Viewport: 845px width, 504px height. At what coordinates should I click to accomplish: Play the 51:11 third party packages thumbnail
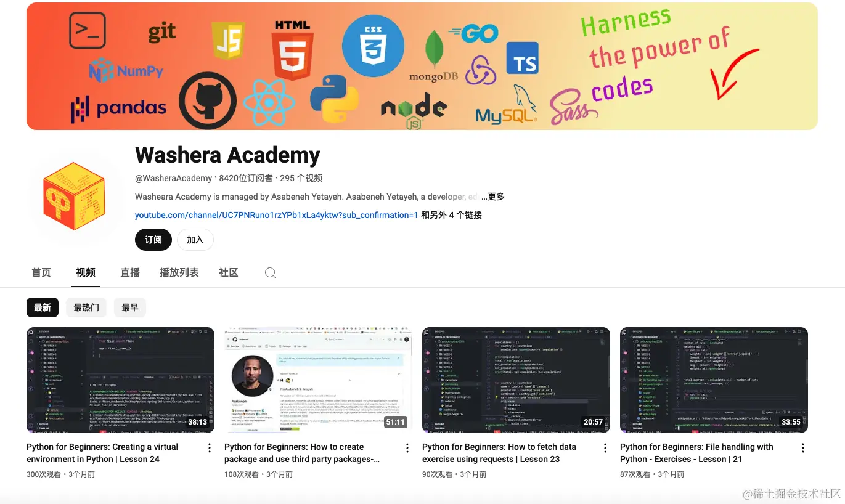tap(319, 380)
